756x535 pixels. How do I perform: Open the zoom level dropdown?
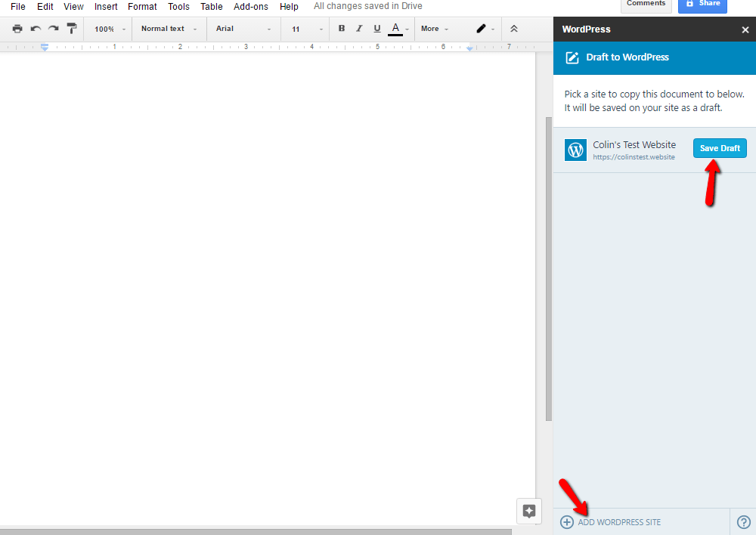(x=110, y=29)
